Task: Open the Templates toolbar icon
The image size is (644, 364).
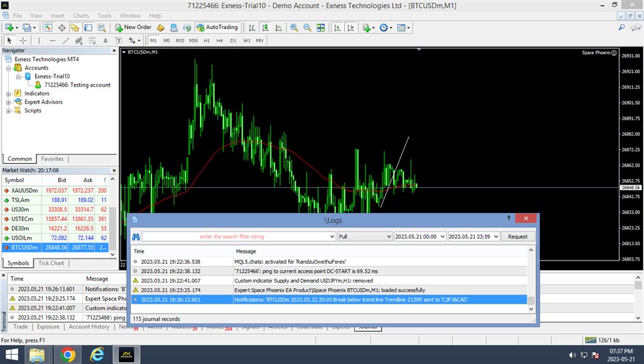Action: tap(401, 28)
